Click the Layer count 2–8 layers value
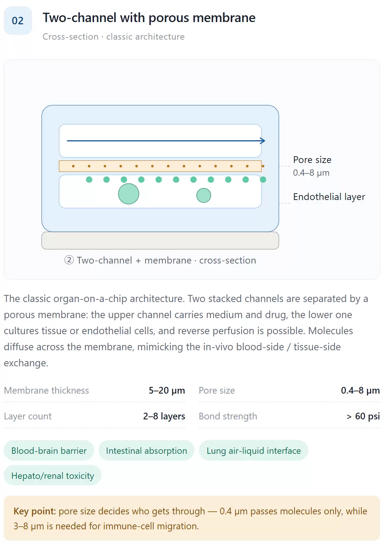Viewport: 392px width, 545px height. [x=164, y=416]
